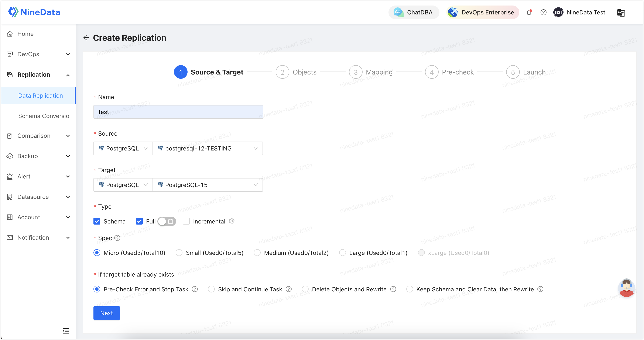Select Pre-Check Error and Stop Task
644x340 pixels.
click(97, 289)
